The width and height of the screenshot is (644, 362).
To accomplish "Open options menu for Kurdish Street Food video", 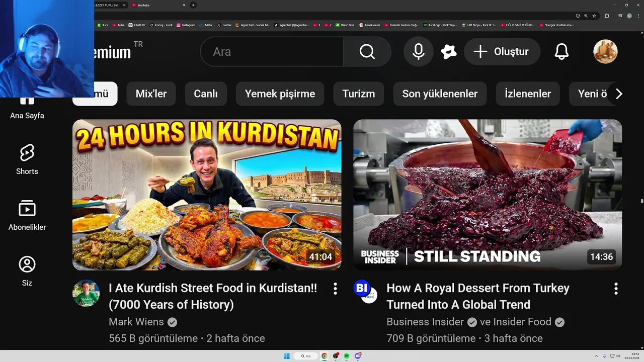I will point(335,288).
